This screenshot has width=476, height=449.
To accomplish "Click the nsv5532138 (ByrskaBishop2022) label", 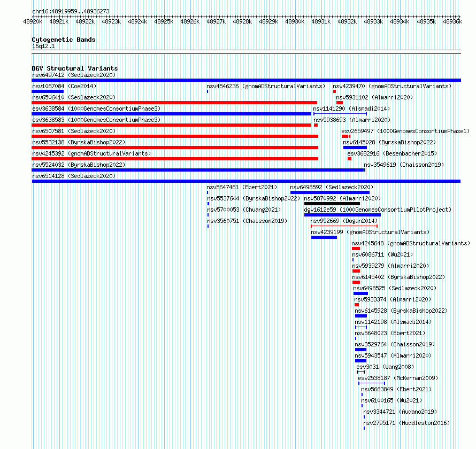I will (x=79, y=142).
